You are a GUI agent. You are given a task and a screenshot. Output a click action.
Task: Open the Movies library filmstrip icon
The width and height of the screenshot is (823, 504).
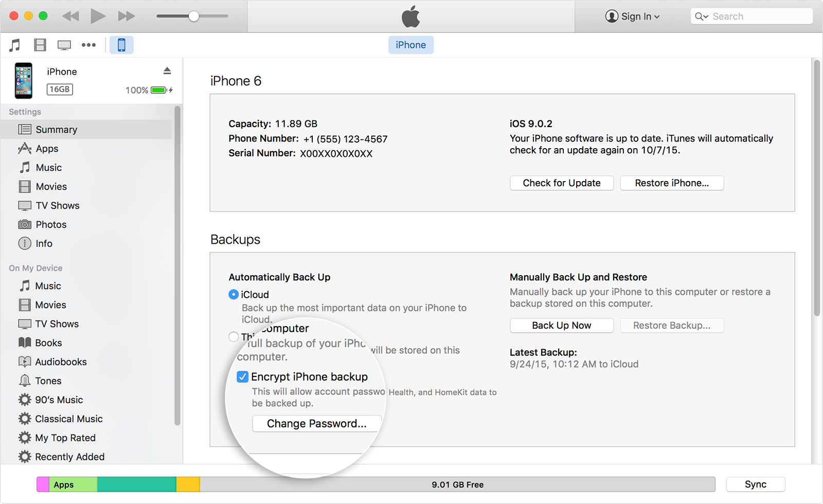[40, 45]
